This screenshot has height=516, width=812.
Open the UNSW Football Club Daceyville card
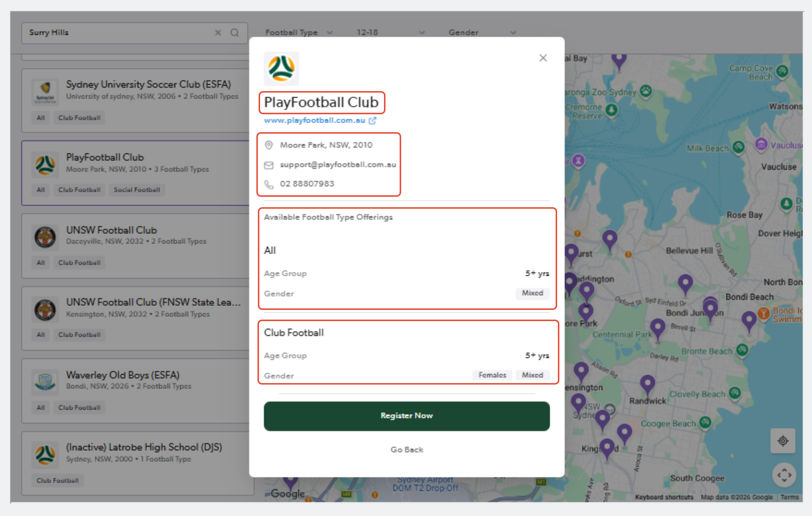[135, 246]
